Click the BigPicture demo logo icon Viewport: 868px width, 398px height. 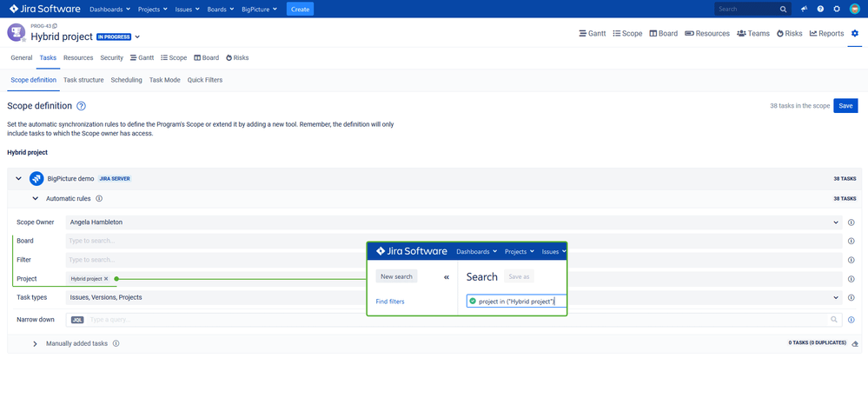coord(36,179)
